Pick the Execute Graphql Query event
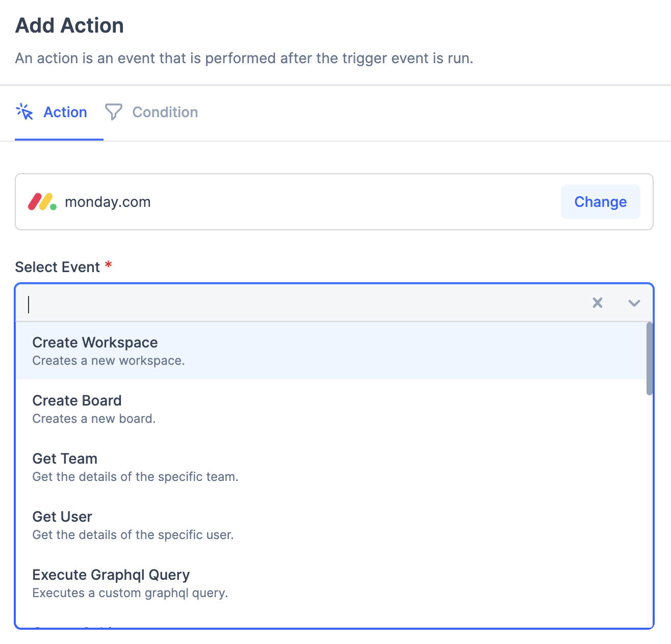The image size is (671, 644). point(111,575)
